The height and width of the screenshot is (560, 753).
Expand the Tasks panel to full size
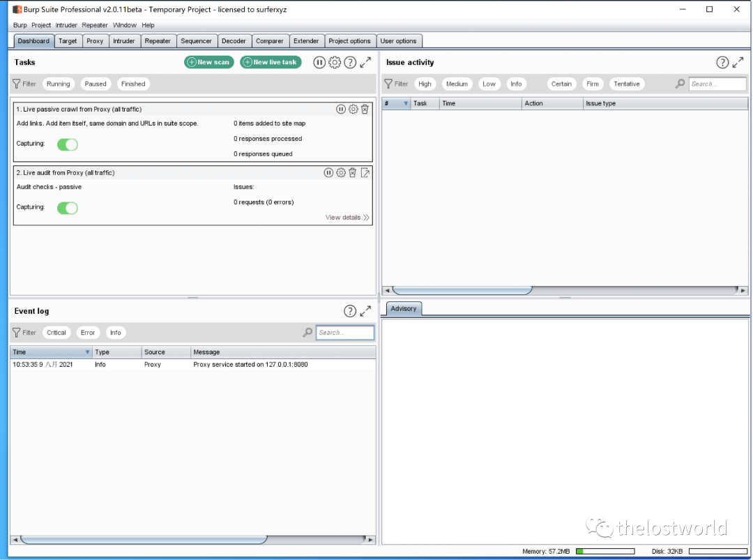[x=365, y=63]
